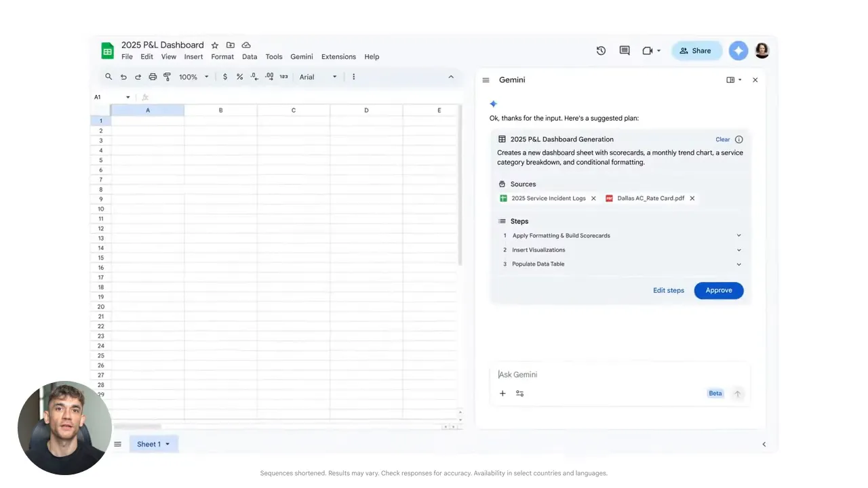Star the 2025 P&L Dashboard document

(215, 45)
